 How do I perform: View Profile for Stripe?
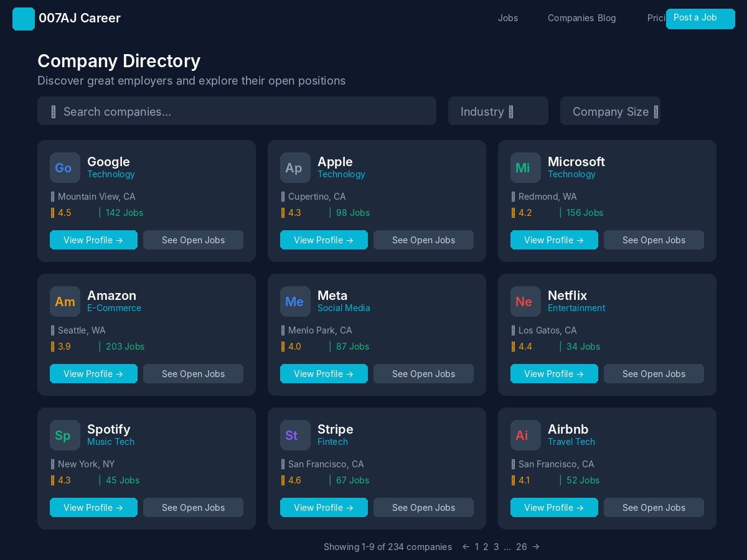pos(324,508)
